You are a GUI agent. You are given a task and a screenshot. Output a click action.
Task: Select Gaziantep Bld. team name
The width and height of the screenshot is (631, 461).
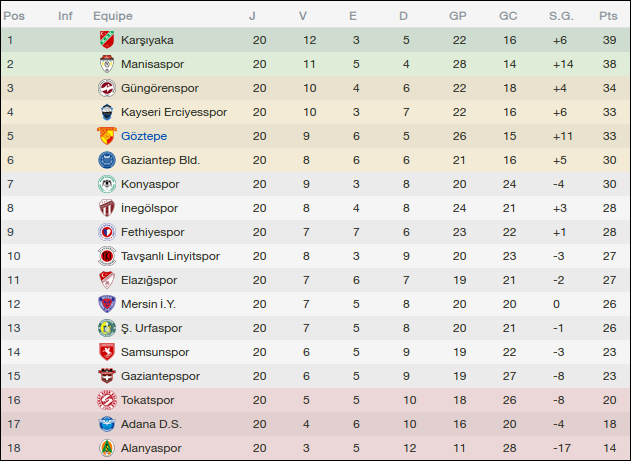pos(161,160)
